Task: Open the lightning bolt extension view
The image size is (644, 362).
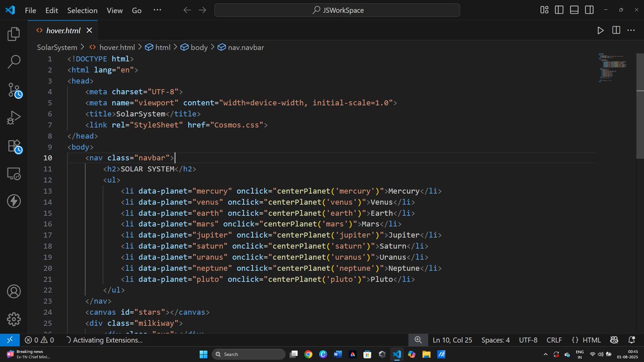Action: 14,201
